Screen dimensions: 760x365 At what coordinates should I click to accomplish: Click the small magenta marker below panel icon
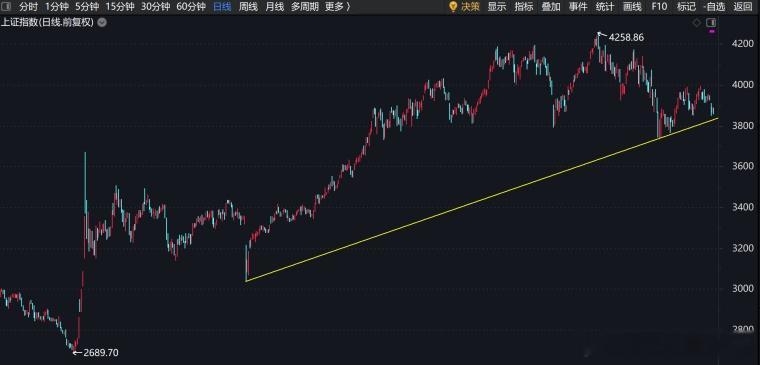pos(712,31)
